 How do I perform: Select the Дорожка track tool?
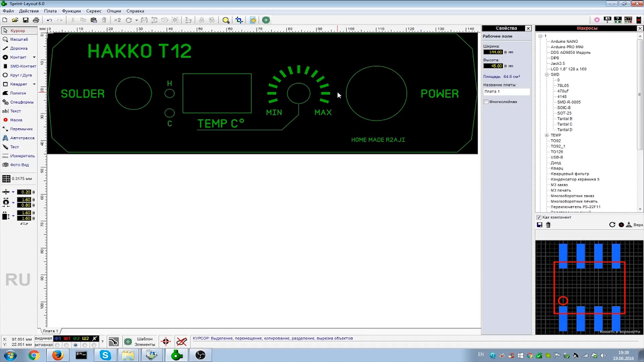pos(18,48)
